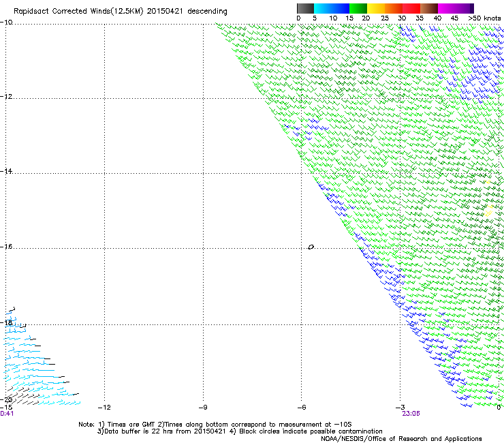Click the '-9' longitude axis label
The image size is (504, 443).
[203, 408]
